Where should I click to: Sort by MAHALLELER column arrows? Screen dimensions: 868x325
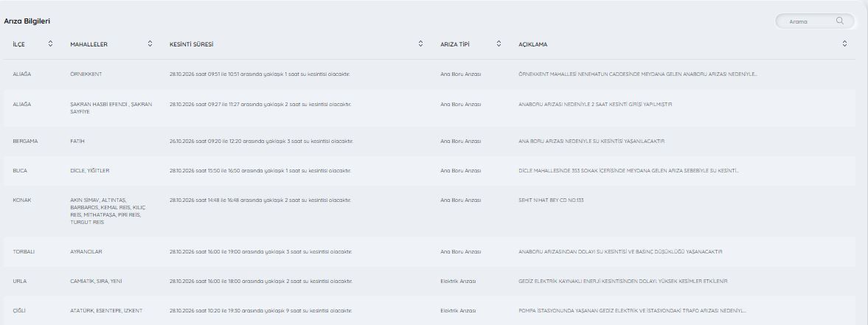[150, 43]
